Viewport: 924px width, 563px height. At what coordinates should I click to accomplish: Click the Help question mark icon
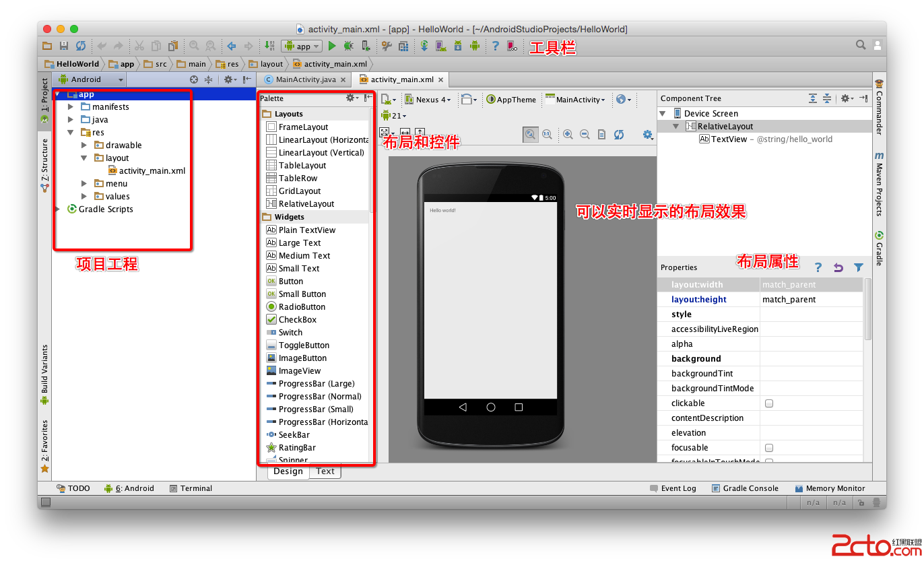(x=496, y=46)
